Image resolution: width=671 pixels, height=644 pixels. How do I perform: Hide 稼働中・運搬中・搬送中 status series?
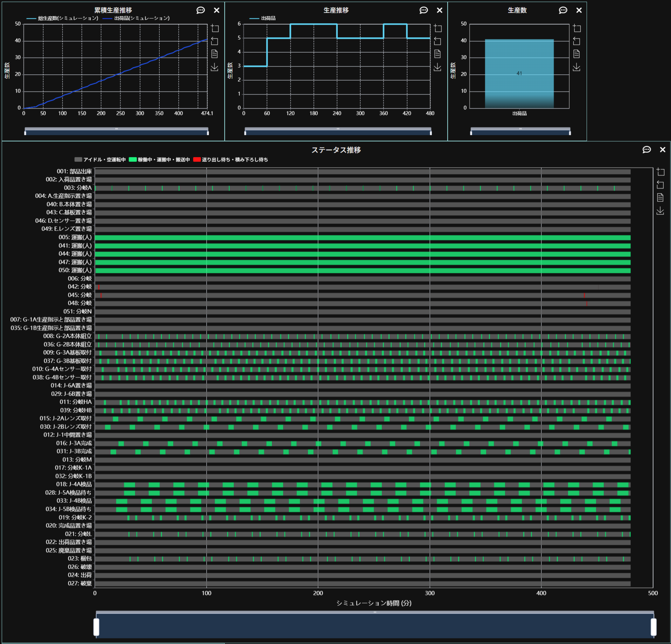pyautogui.click(x=160, y=160)
